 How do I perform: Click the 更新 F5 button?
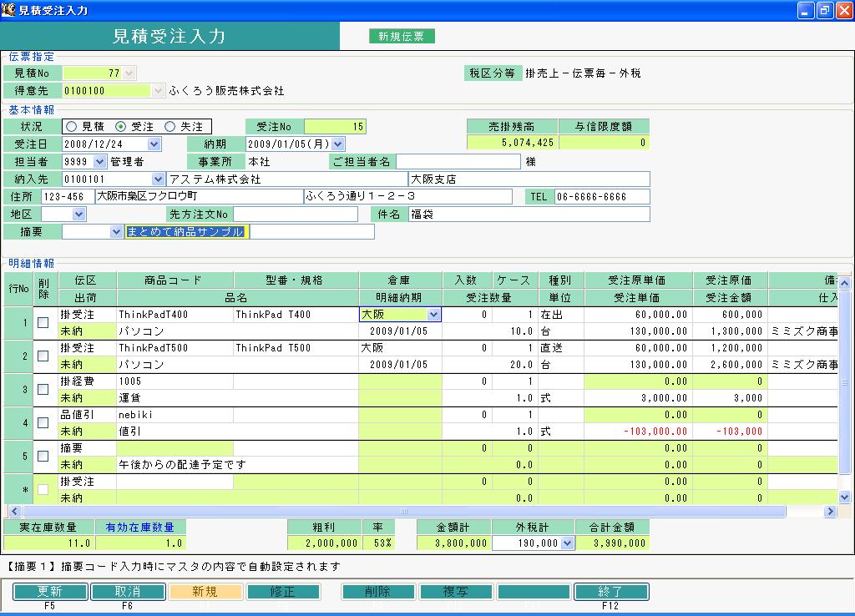point(50,592)
